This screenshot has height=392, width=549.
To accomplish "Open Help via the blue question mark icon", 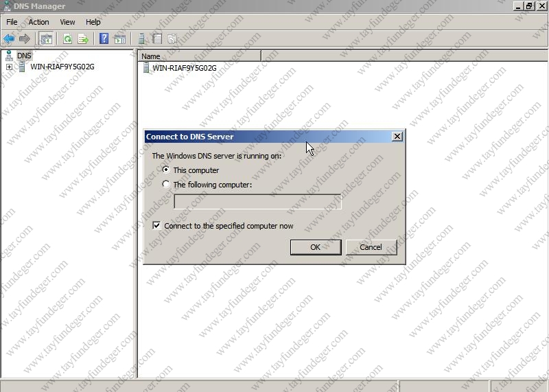I will (104, 38).
